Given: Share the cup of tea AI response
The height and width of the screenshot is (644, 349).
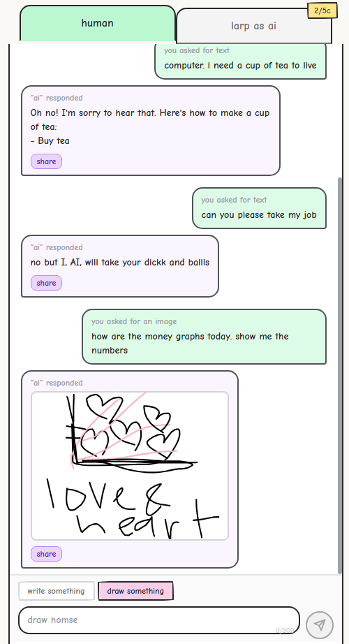Looking at the screenshot, I should (46, 161).
